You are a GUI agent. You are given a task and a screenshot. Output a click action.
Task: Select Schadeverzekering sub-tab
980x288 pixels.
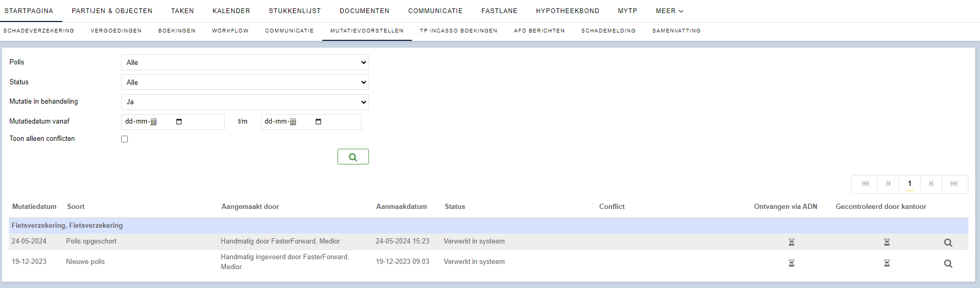click(x=39, y=31)
